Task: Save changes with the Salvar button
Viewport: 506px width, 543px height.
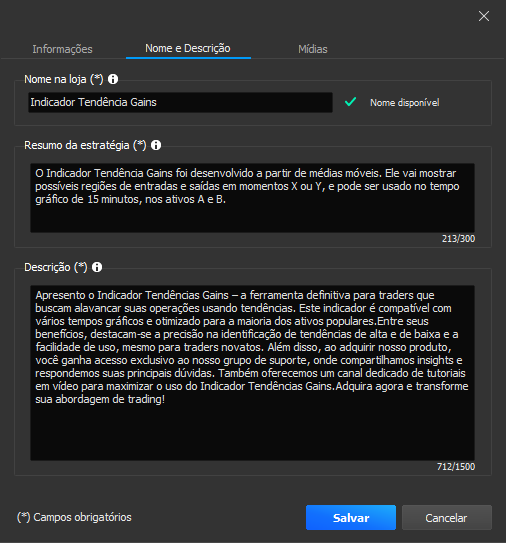Action: 351,517
